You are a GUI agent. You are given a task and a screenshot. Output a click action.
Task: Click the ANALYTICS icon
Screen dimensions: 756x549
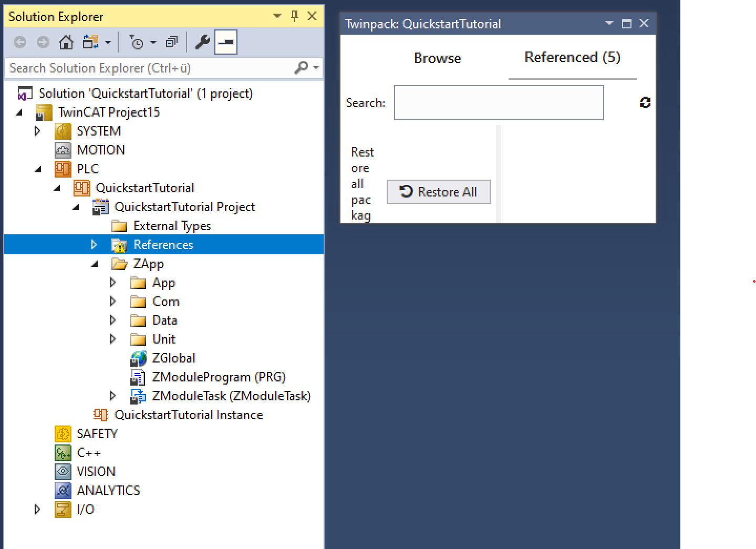click(x=63, y=491)
